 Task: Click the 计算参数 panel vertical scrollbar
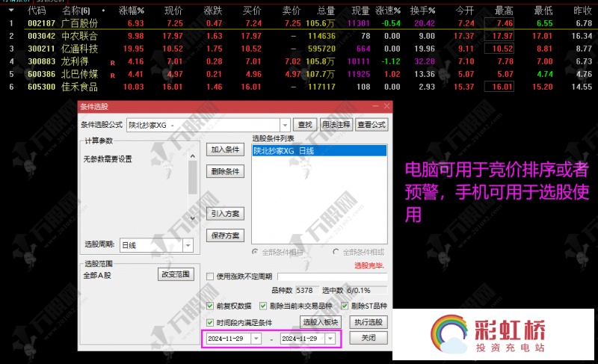(x=192, y=179)
